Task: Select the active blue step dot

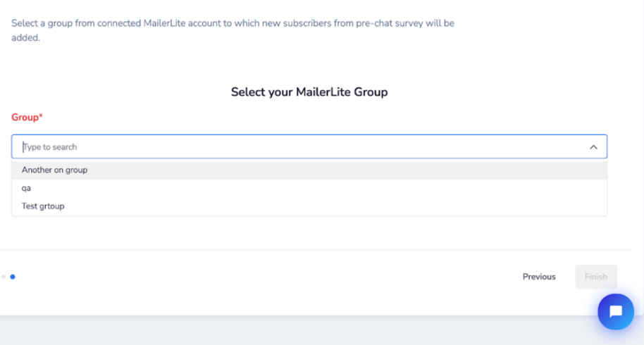Action: click(13, 277)
